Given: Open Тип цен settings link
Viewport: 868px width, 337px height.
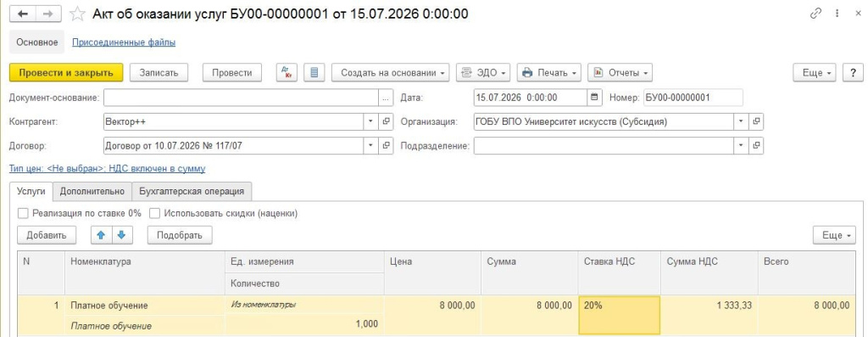Looking at the screenshot, I should (x=108, y=168).
